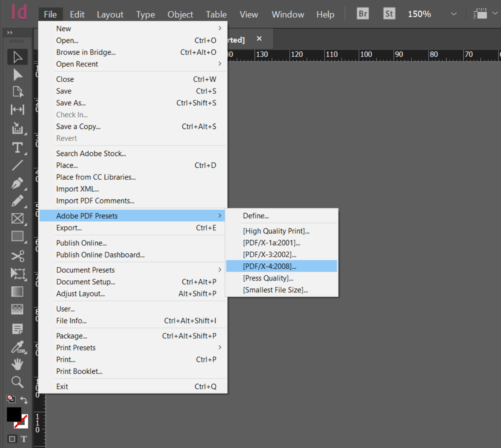501x448 pixels.
Task: Open the Layout menu
Action: point(110,14)
